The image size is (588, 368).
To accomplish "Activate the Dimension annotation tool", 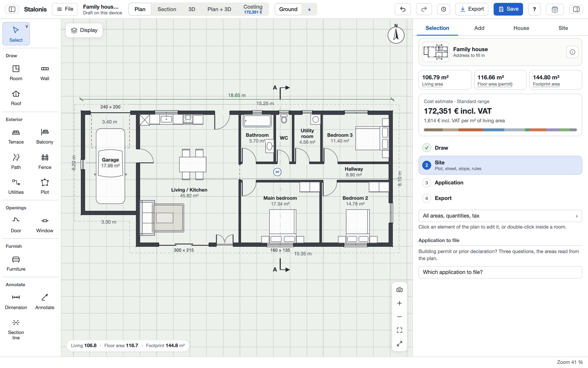I will (x=16, y=302).
